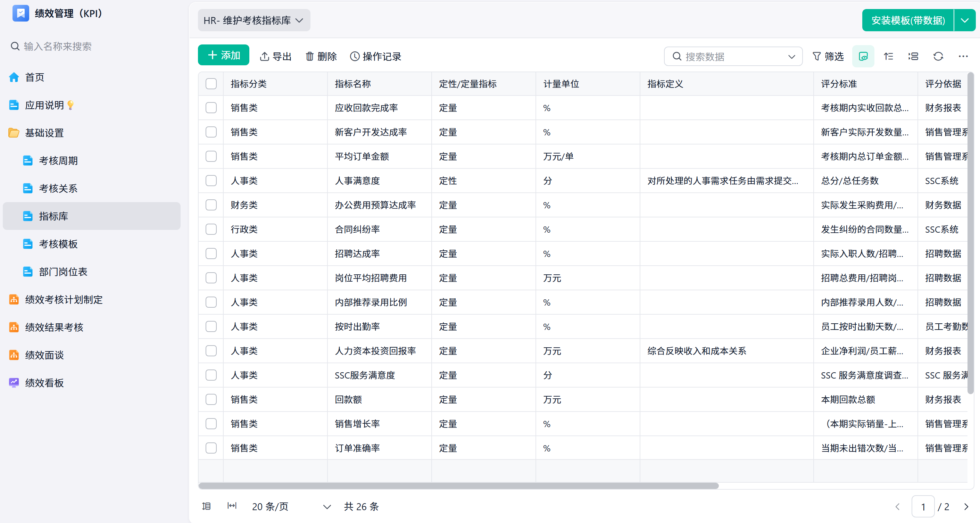Open the sort order icon
Viewport: 980px width, 523px height.
(x=888, y=56)
